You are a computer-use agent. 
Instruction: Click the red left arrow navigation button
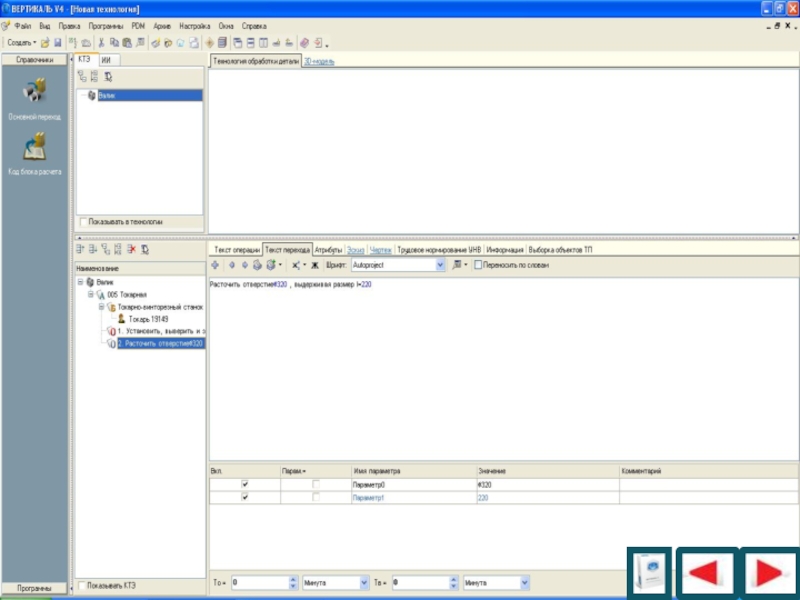706,574
